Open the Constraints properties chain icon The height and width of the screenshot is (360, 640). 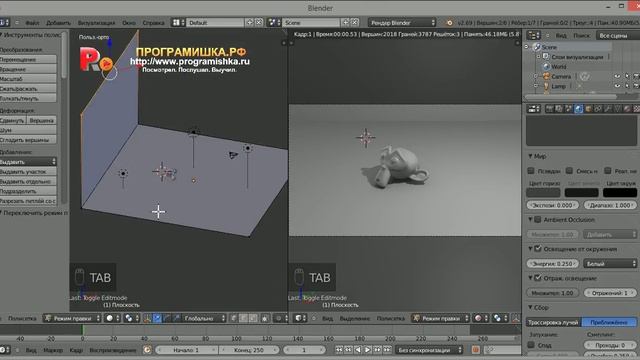tap(598, 109)
